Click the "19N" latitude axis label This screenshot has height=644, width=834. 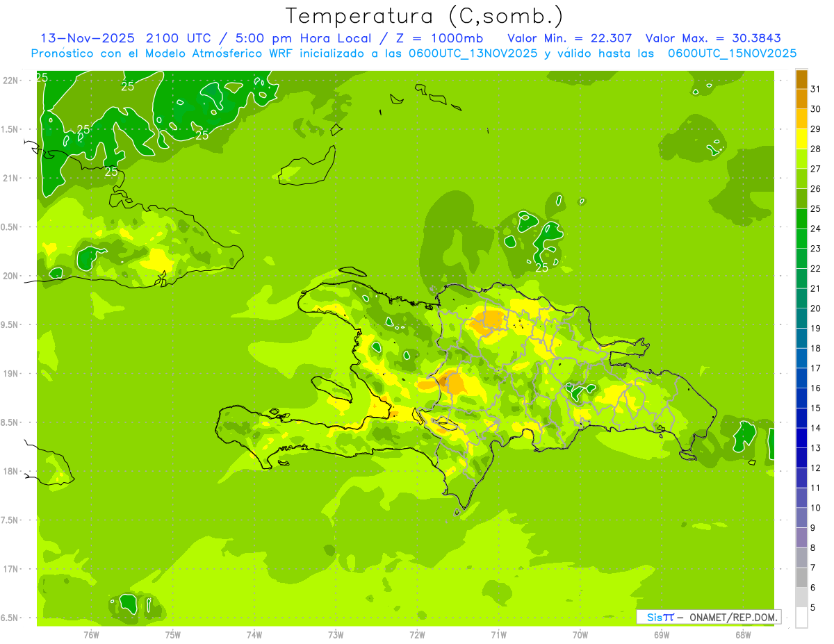[x=10, y=374]
